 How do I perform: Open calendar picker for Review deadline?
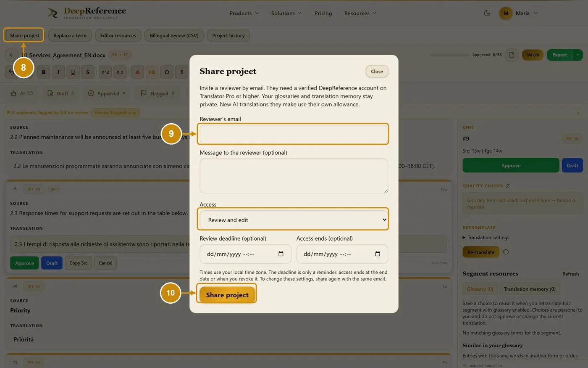281,254
